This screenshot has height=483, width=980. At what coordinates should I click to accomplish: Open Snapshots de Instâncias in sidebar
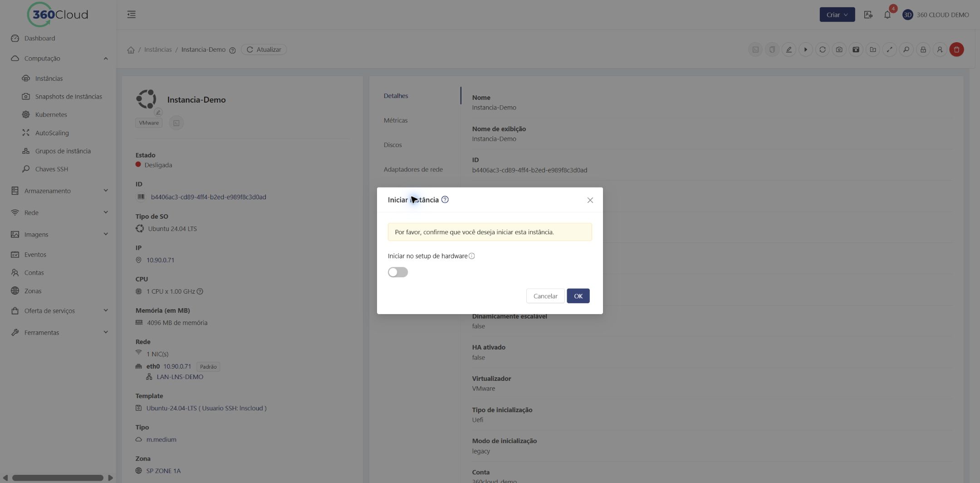coord(69,97)
